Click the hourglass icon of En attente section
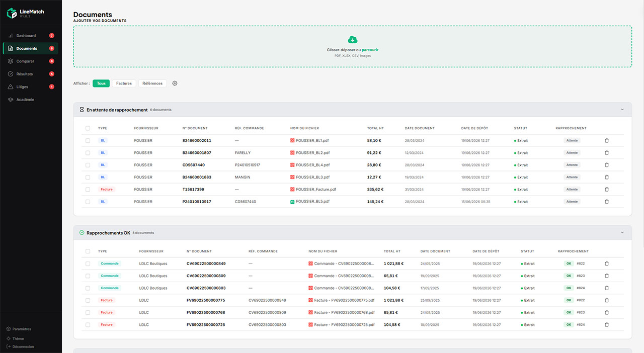 [x=82, y=110]
